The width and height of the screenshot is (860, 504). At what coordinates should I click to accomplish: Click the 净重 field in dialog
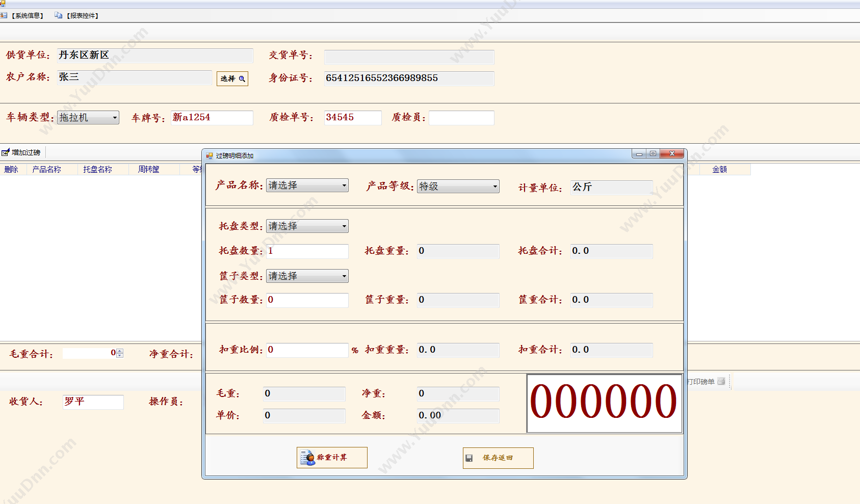click(458, 394)
